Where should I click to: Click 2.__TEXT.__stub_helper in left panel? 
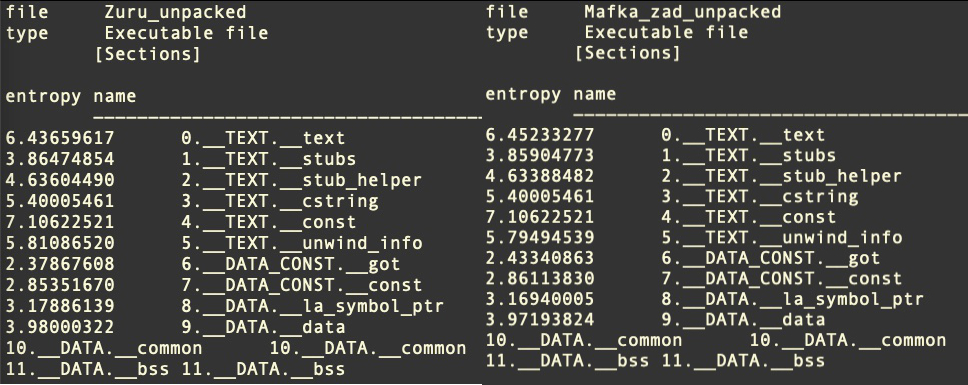click(302, 180)
